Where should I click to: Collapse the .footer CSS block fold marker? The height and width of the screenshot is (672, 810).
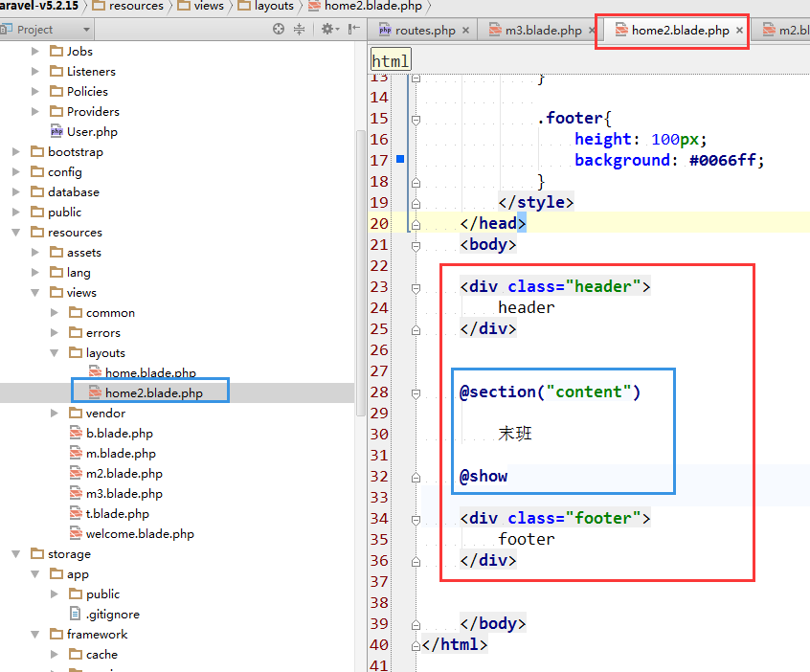(416, 119)
